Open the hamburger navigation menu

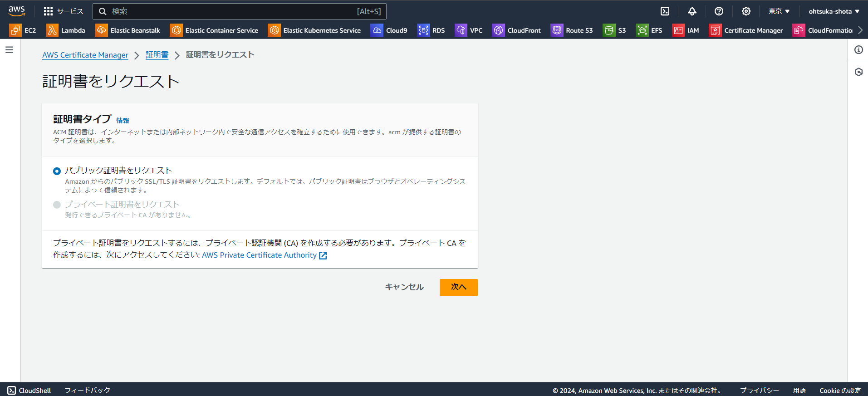[10, 50]
